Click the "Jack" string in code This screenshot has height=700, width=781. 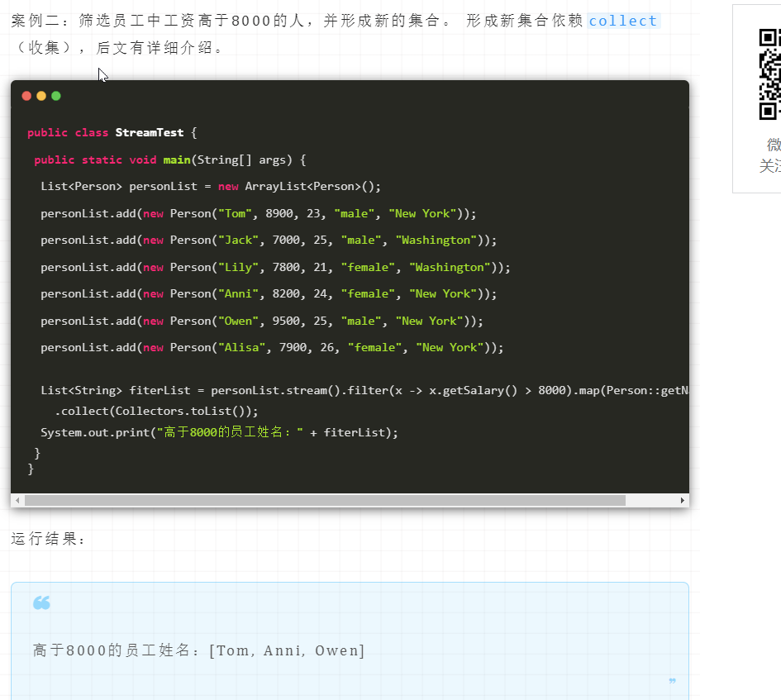click(x=239, y=240)
